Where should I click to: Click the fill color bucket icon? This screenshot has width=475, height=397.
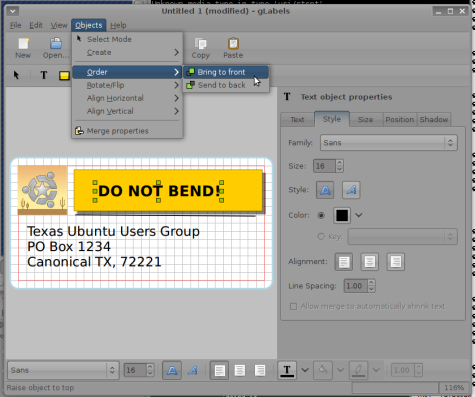point(323,370)
